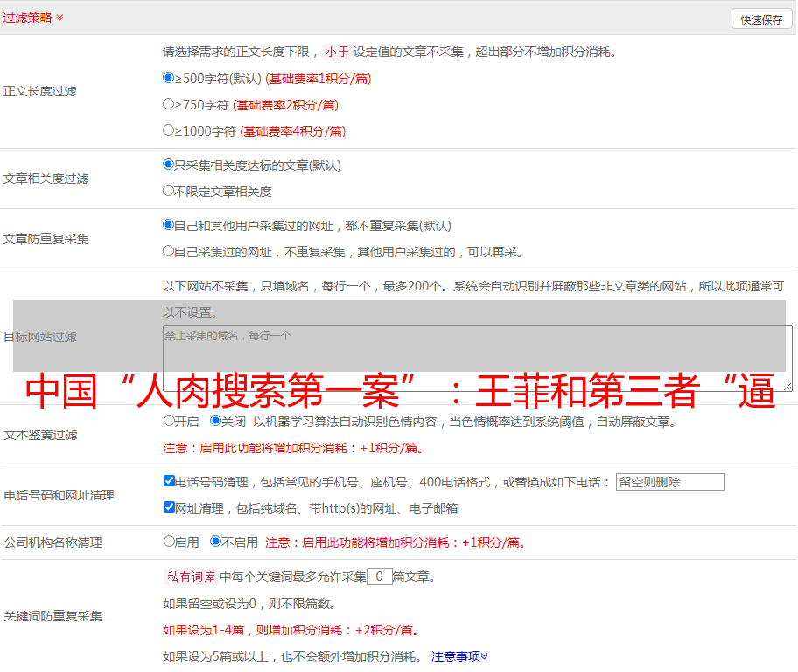Select the ≥750字符 length option

pyautogui.click(x=169, y=104)
